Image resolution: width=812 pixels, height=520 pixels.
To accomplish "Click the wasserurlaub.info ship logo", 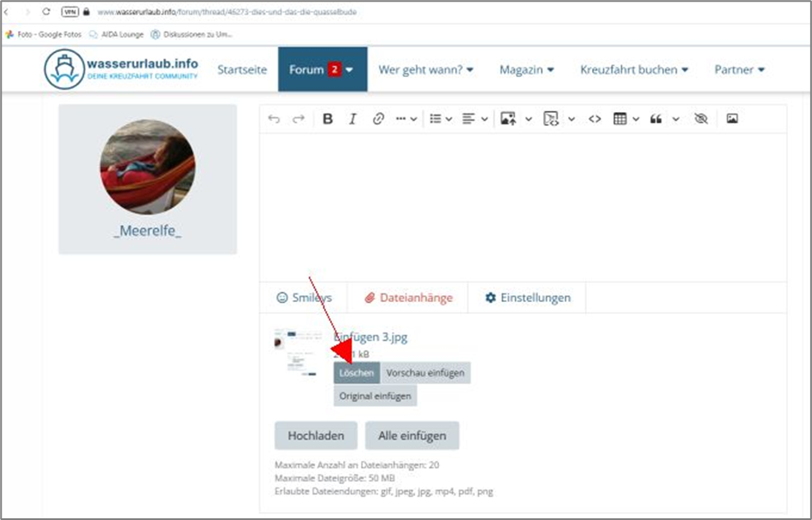I will point(64,69).
